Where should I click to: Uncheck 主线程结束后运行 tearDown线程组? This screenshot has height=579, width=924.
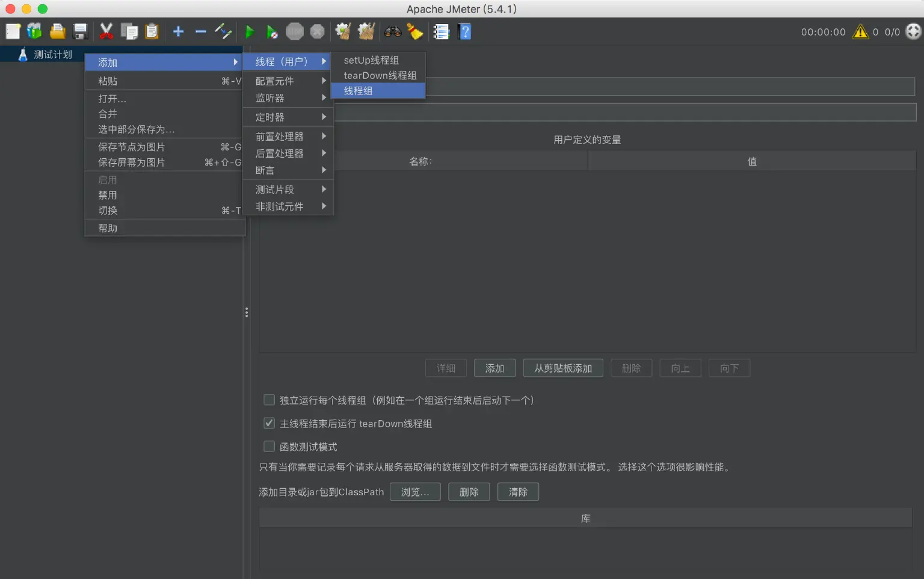269,423
